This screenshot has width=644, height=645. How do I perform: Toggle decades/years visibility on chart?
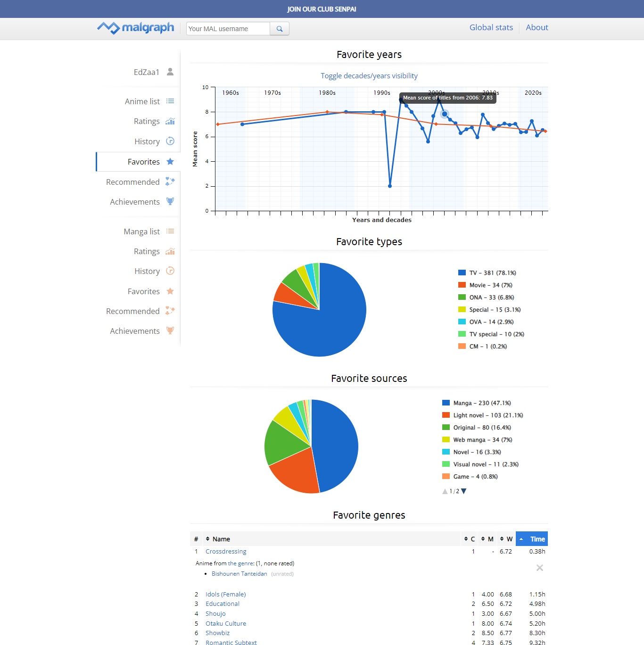(x=369, y=76)
